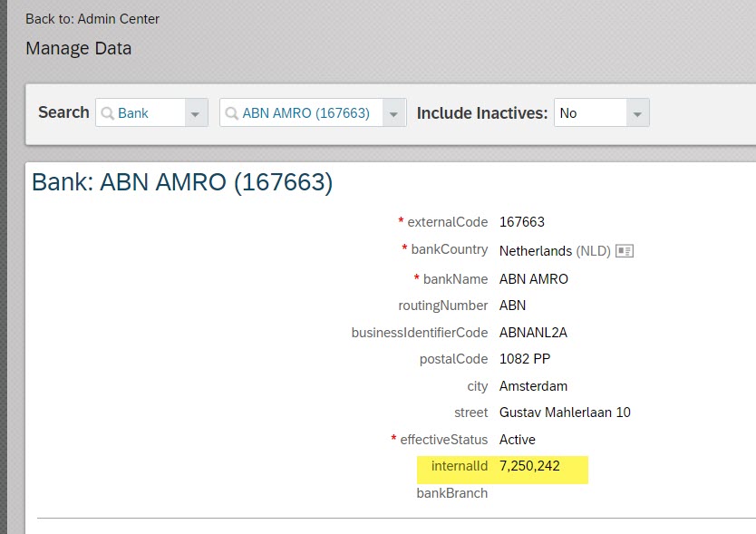Screen dimensions: 756x534
Task: Click the internalId field label
Action: tap(460, 466)
